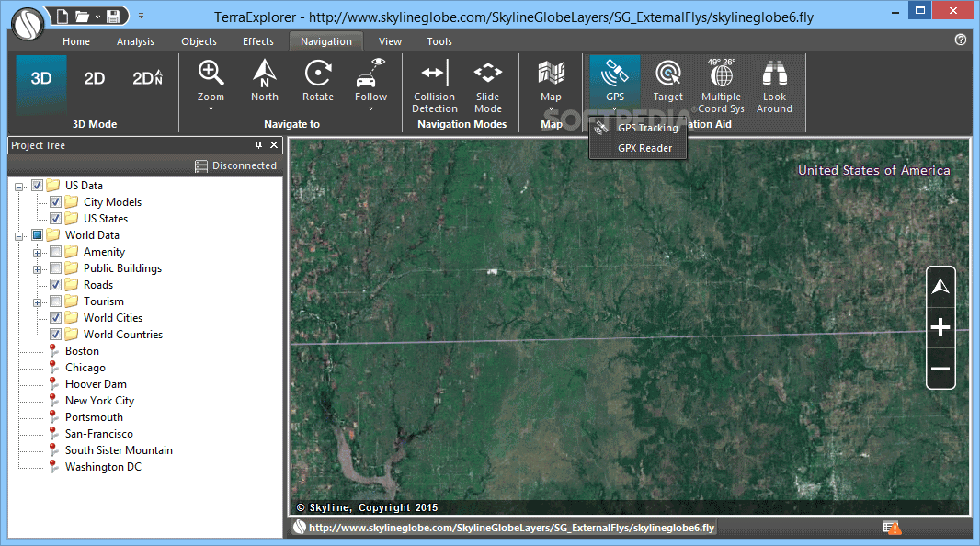This screenshot has width=980, height=546.
Task: Toggle Collision Detection mode
Action: [x=435, y=85]
